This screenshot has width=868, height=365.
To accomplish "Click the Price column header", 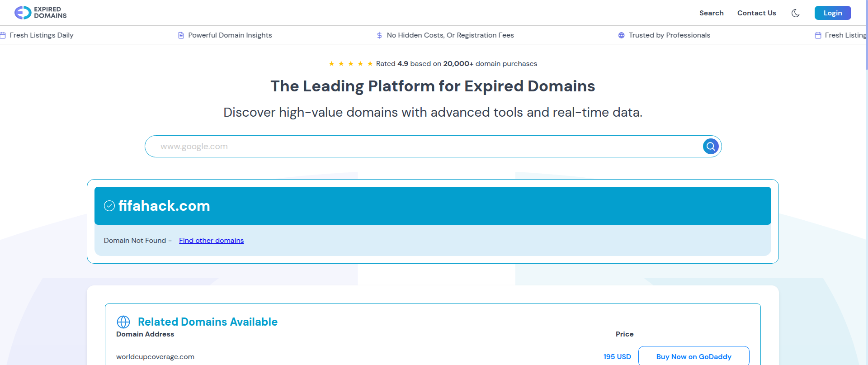I will [624, 334].
